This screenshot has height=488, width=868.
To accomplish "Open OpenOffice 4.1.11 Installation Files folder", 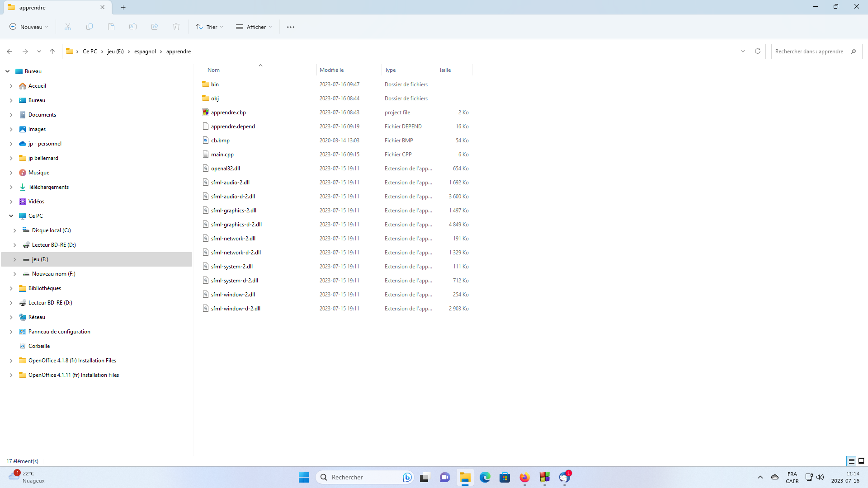I will tap(74, 375).
